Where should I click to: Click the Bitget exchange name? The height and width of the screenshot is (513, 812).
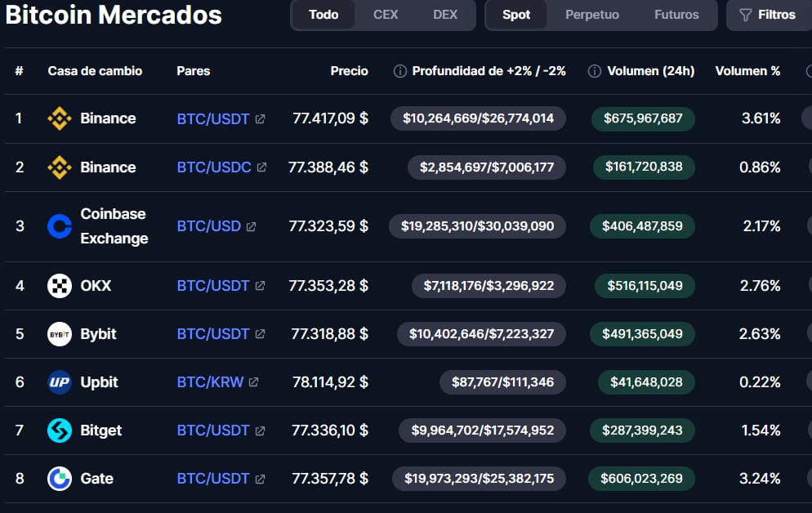[x=101, y=430]
